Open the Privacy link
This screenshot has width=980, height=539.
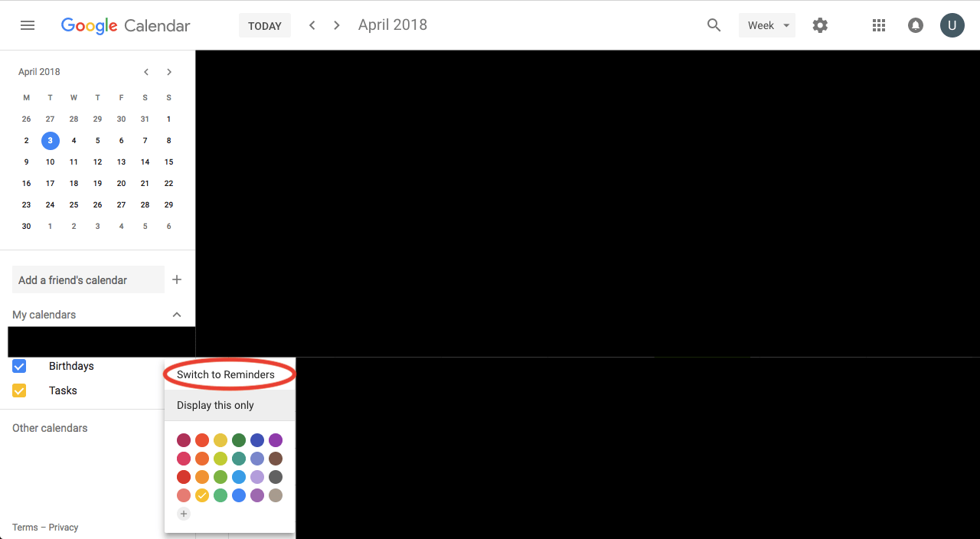click(x=64, y=528)
